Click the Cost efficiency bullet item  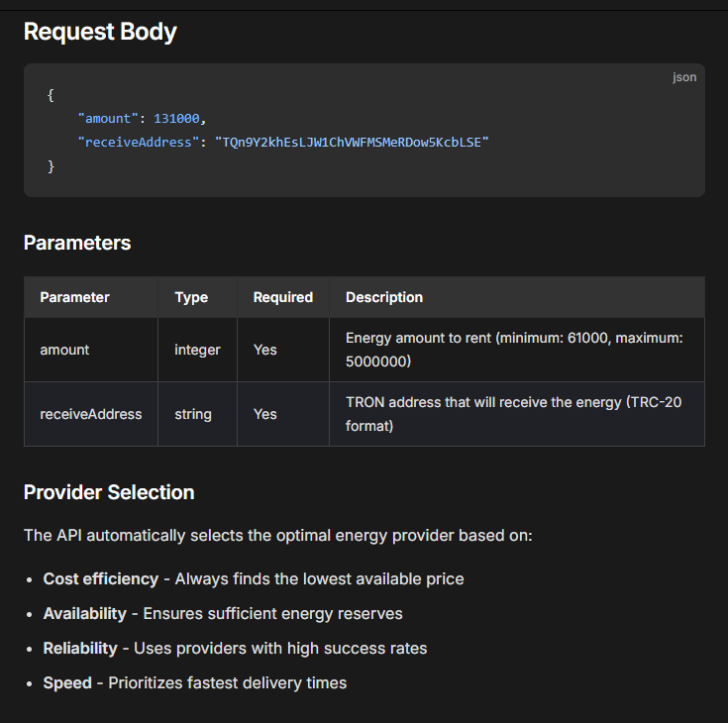pos(253,578)
